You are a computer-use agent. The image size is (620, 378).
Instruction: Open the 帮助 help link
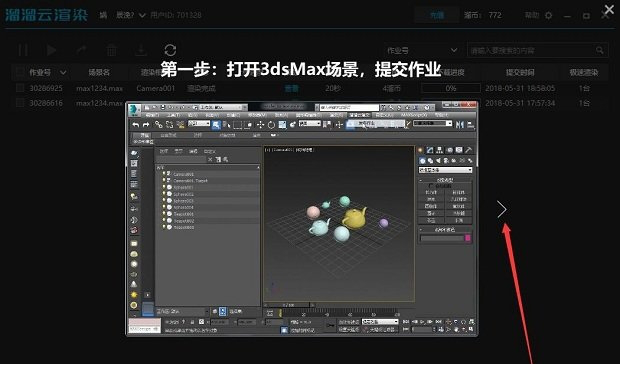(x=531, y=15)
